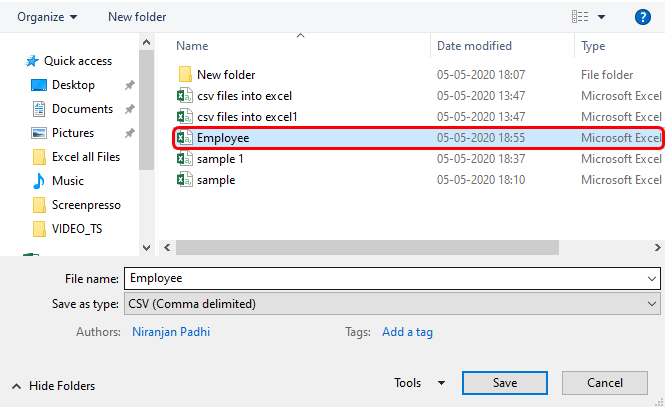Select the Documents icon in sidebar
The height and width of the screenshot is (407, 665).
(x=39, y=109)
